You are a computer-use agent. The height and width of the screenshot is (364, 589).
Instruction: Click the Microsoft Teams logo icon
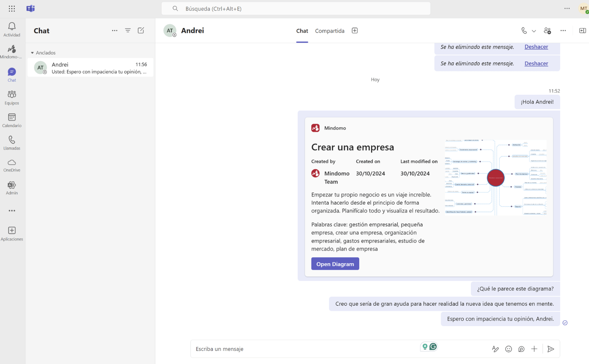point(31,8)
